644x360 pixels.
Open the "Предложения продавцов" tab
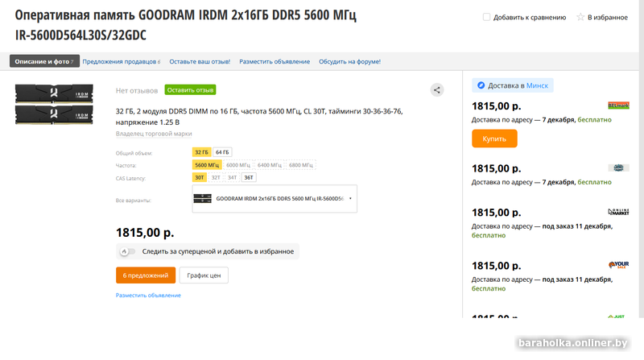coord(121,61)
